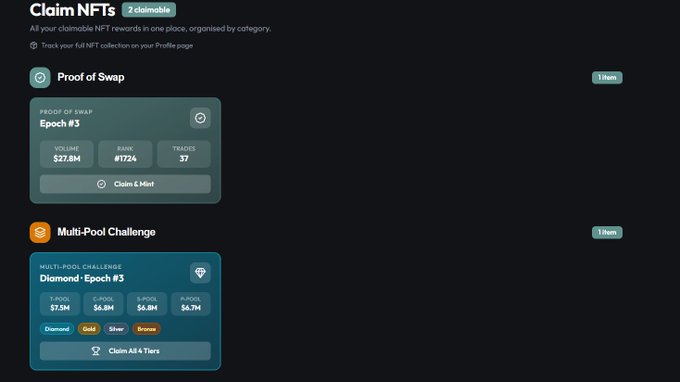Claim All 4 Tiers of Multi-Pool Challenge
680x382 pixels.
[x=125, y=351]
